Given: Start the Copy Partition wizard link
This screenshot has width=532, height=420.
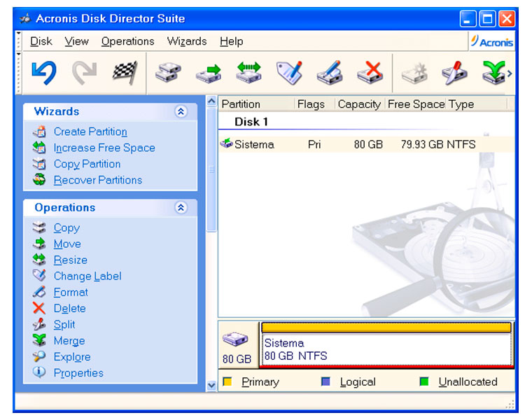Looking at the screenshot, I should pyautogui.click(x=87, y=164).
